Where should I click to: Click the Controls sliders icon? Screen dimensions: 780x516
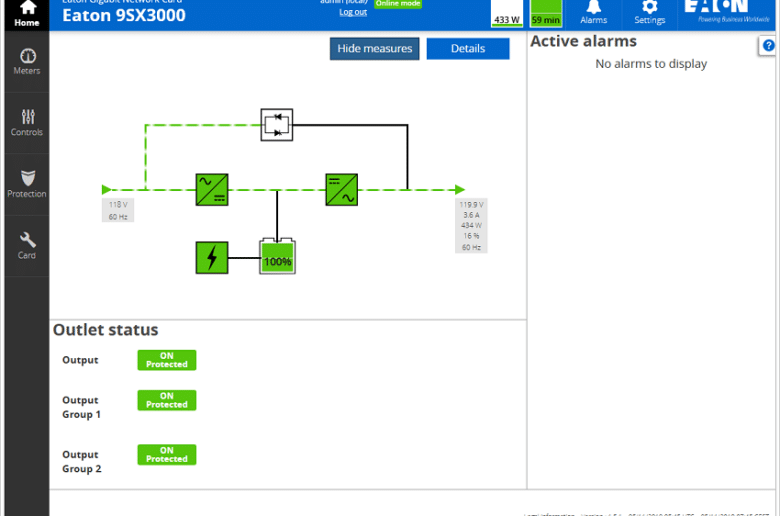(28, 117)
